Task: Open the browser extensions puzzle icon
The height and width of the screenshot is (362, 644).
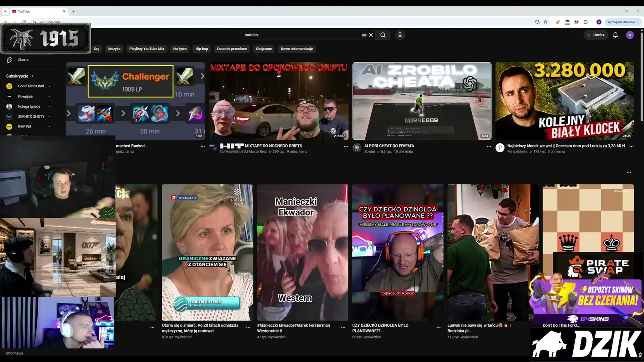Action: click(x=585, y=22)
